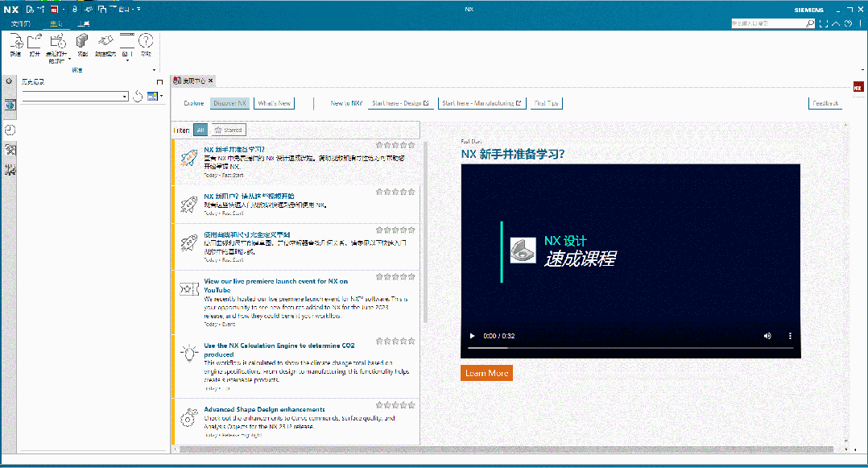Image resolution: width=868 pixels, height=468 pixels.
Task: Open the video more options three-dot menu
Action: (x=790, y=336)
